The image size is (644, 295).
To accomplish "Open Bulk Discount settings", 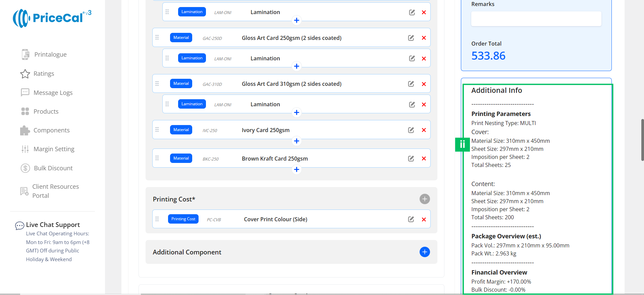I will click(53, 168).
